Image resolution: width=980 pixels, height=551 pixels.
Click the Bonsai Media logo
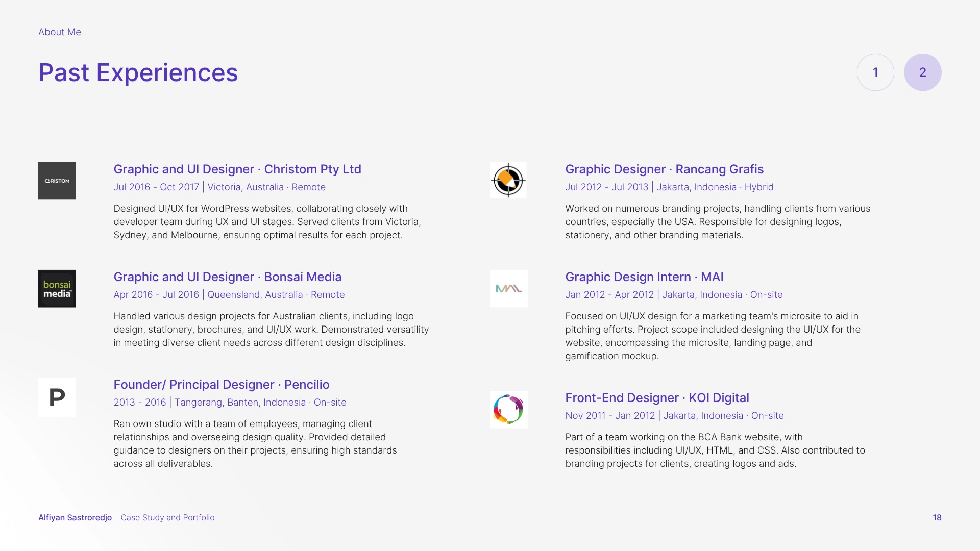click(x=57, y=288)
